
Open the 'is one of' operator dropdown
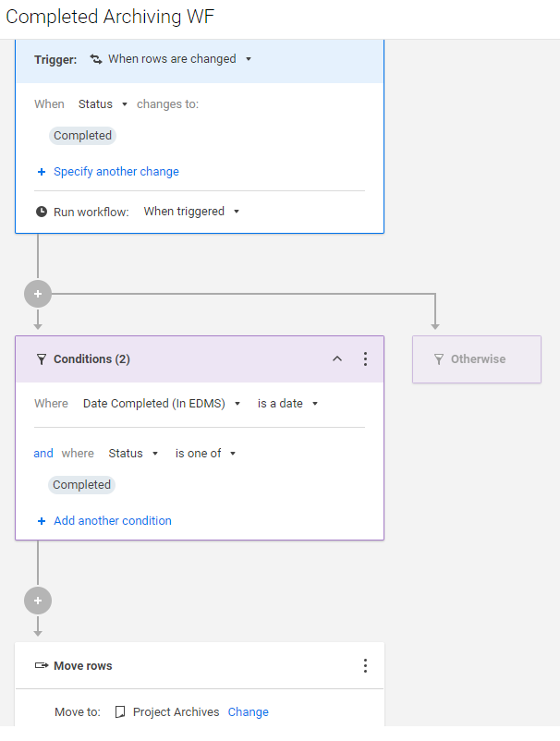(x=205, y=454)
